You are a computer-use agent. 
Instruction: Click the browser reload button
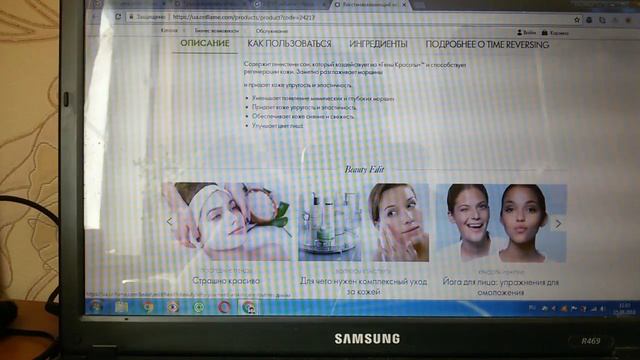[118, 17]
